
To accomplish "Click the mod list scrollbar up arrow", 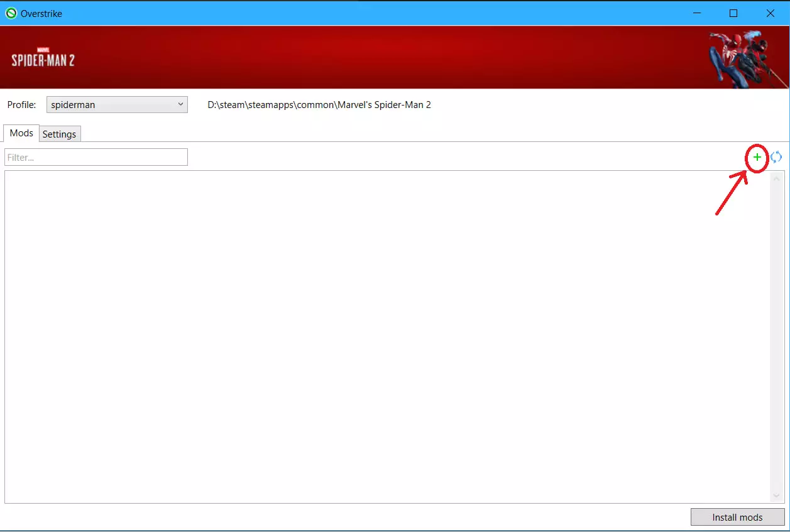I will tap(776, 178).
